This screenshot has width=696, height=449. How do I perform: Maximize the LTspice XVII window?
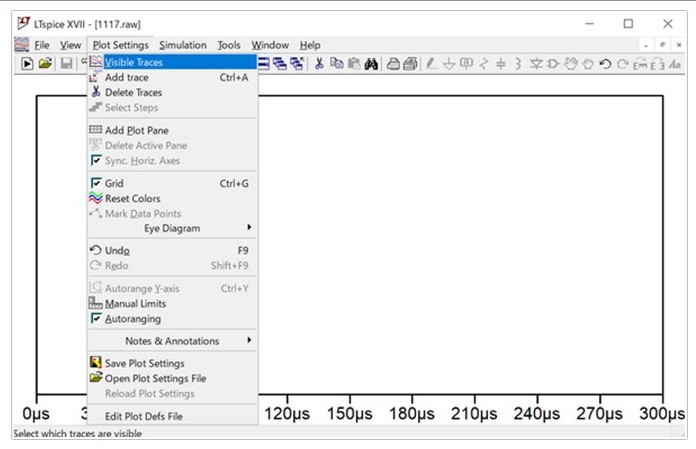click(x=628, y=24)
